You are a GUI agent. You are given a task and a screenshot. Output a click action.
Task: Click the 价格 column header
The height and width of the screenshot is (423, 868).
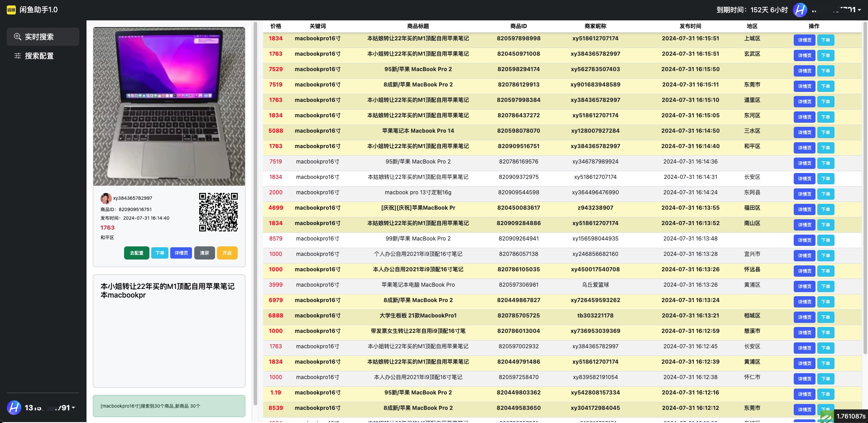276,26
